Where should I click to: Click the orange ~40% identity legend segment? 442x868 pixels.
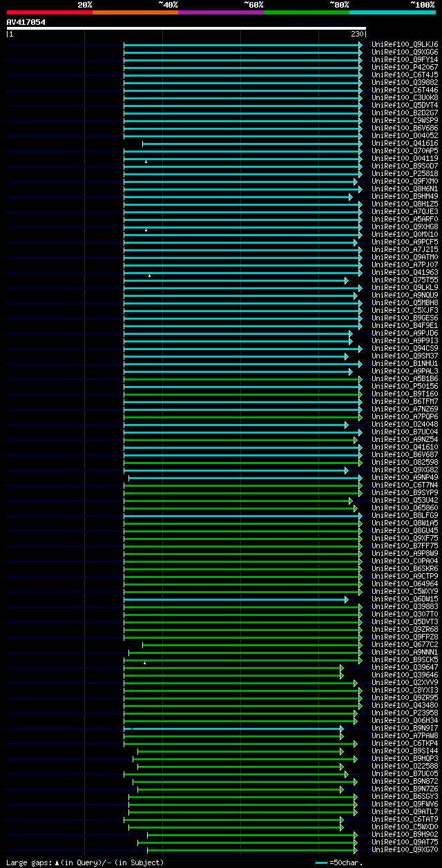tap(135, 12)
